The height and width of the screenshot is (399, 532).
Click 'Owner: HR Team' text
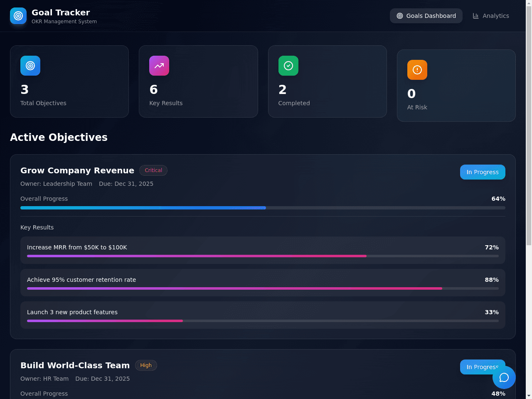(x=44, y=379)
